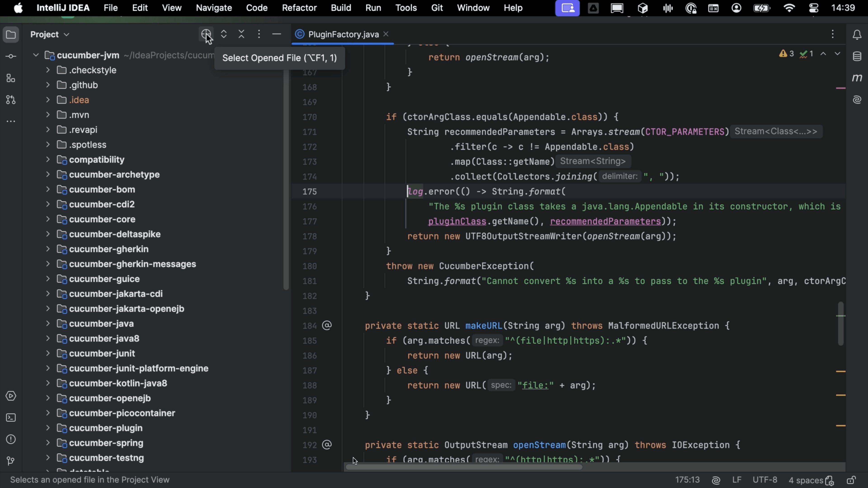868x488 pixels.
Task: Expand the cucumber-core module
Action: tap(48, 219)
